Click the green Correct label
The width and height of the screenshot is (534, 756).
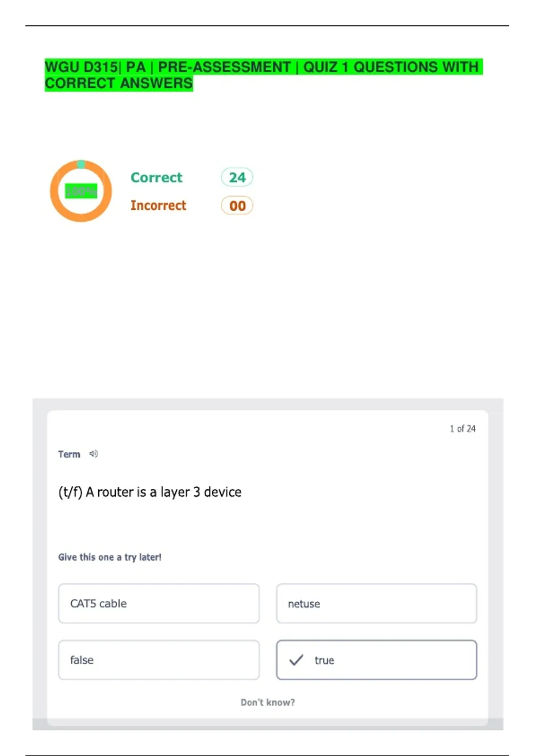pos(156,177)
